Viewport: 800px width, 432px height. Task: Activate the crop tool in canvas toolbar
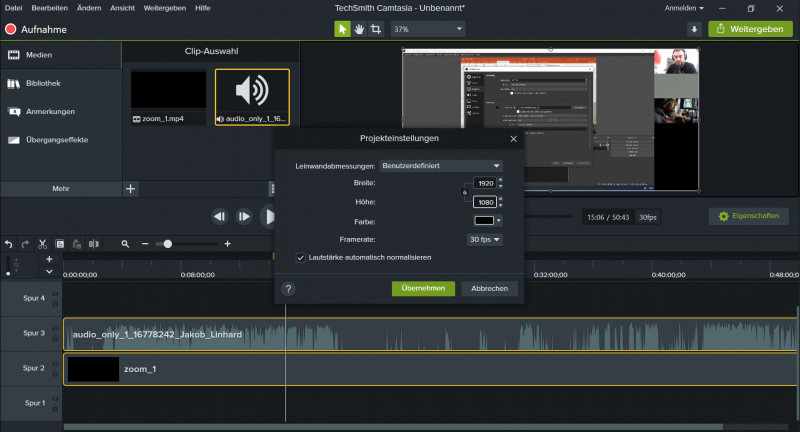(x=376, y=29)
